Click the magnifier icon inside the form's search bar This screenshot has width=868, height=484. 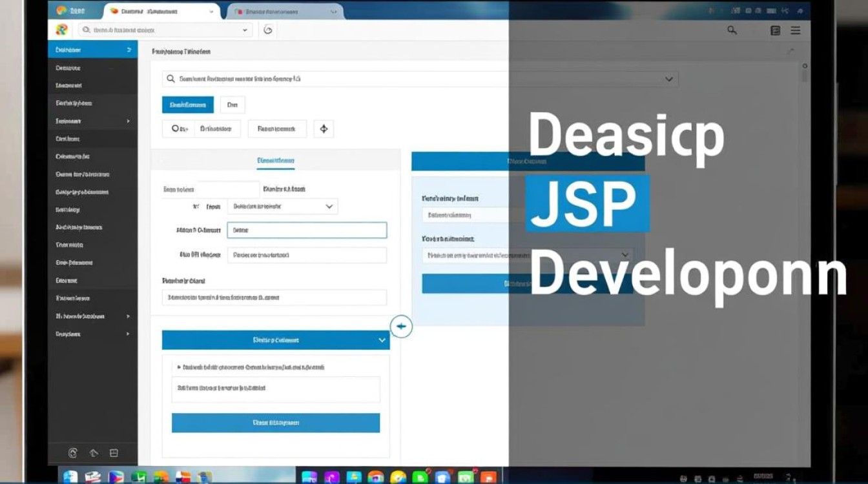point(170,79)
